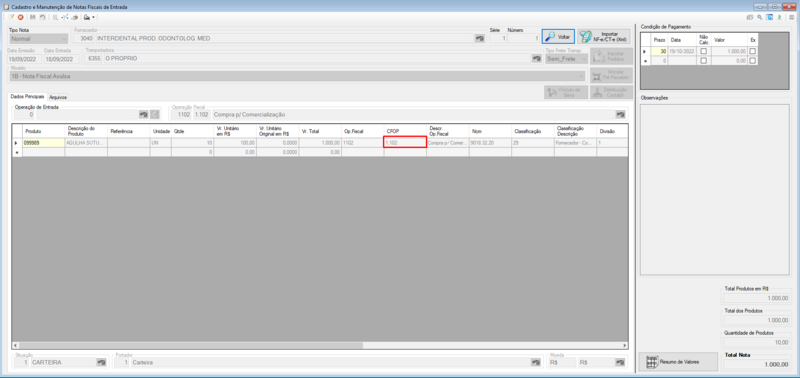Click the Ncm column header
800x378 pixels.
(x=490, y=131)
